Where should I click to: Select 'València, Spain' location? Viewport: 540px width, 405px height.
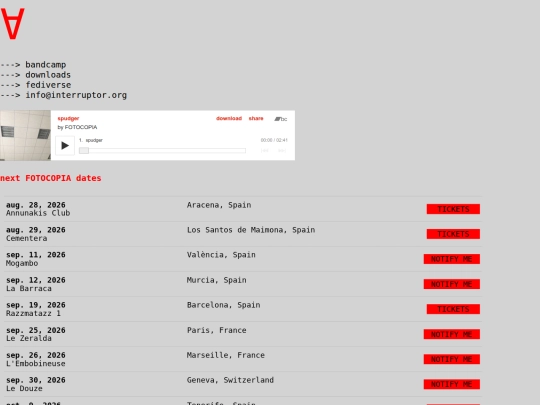(x=221, y=255)
